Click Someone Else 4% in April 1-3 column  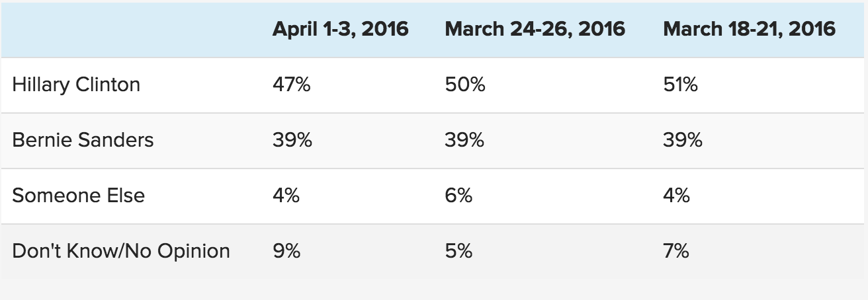tap(286, 196)
